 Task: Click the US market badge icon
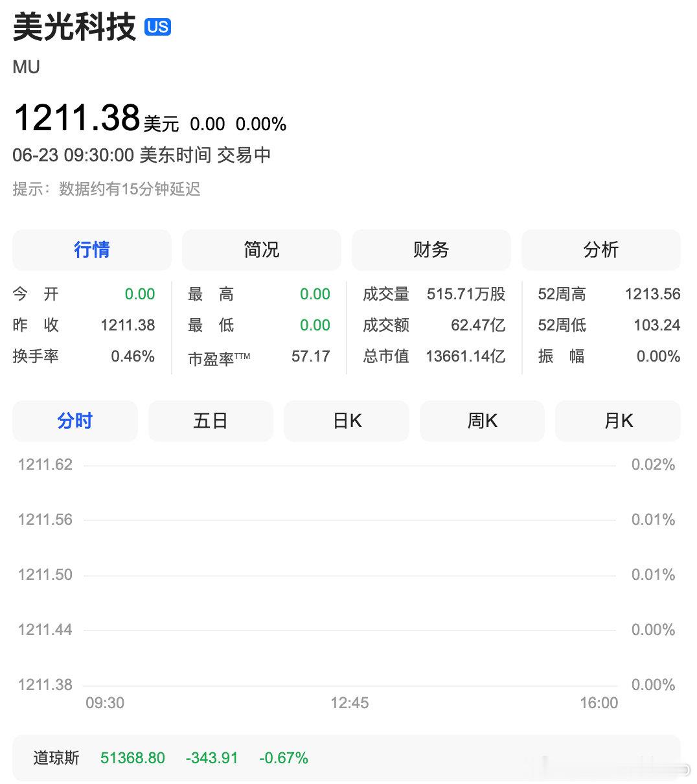[157, 27]
